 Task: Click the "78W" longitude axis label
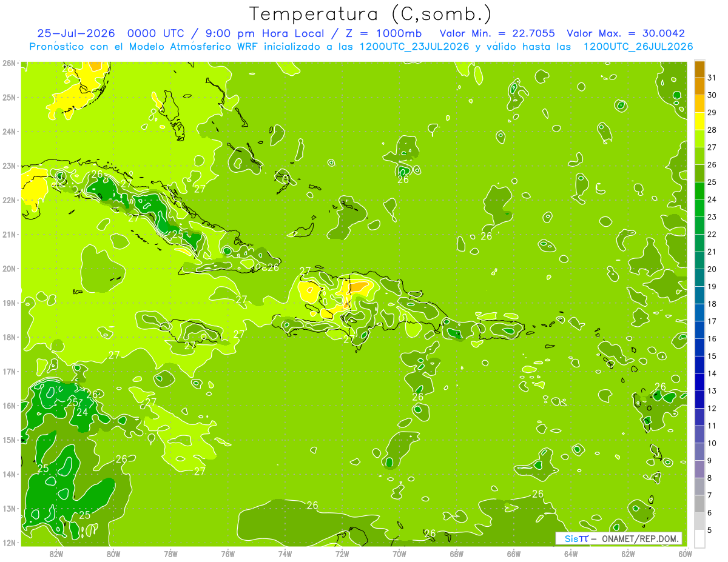pyautogui.click(x=170, y=554)
